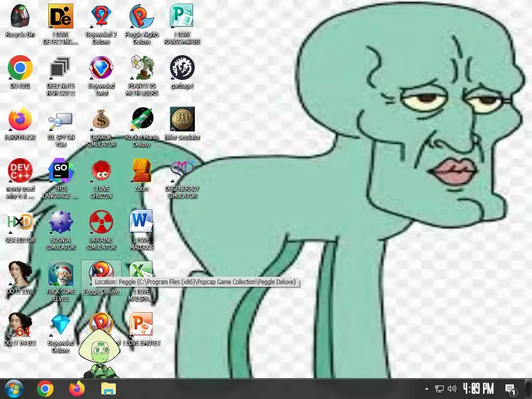Image resolution: width=532 pixels, height=399 pixels.
Task: Show hidden system tray icons
Action: [x=427, y=389]
